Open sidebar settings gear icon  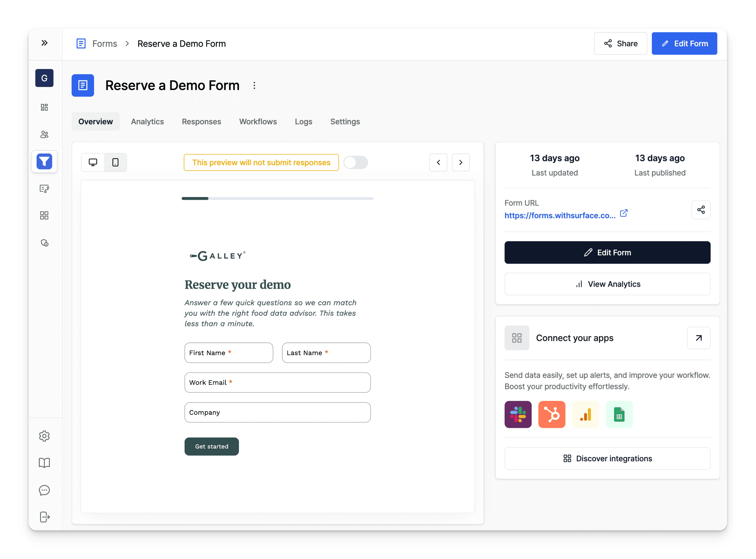click(x=44, y=436)
